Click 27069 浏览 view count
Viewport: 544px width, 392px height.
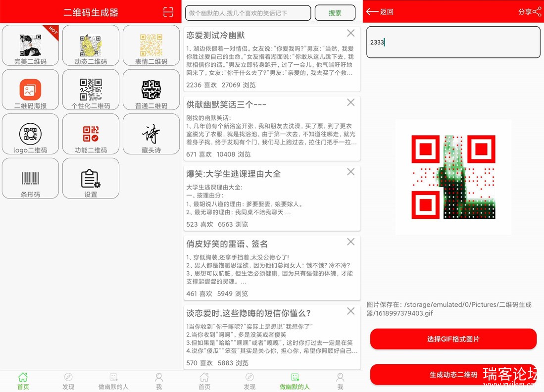pyautogui.click(x=239, y=85)
